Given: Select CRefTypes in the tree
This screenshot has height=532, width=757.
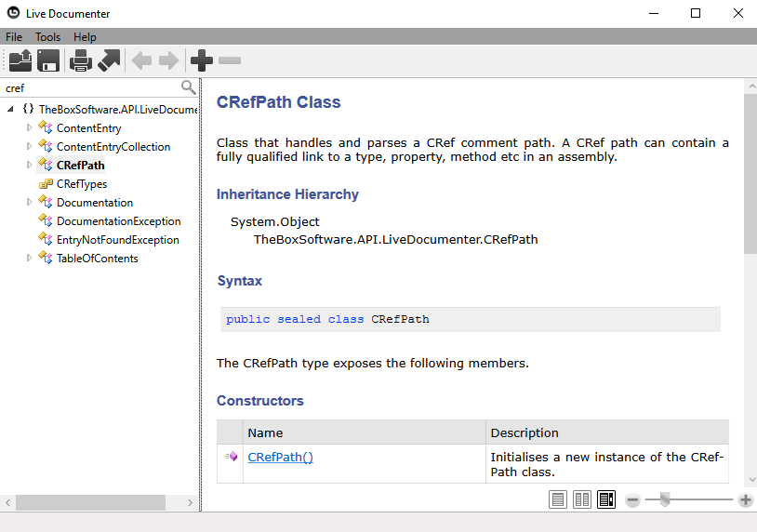Looking at the screenshot, I should (x=82, y=184).
